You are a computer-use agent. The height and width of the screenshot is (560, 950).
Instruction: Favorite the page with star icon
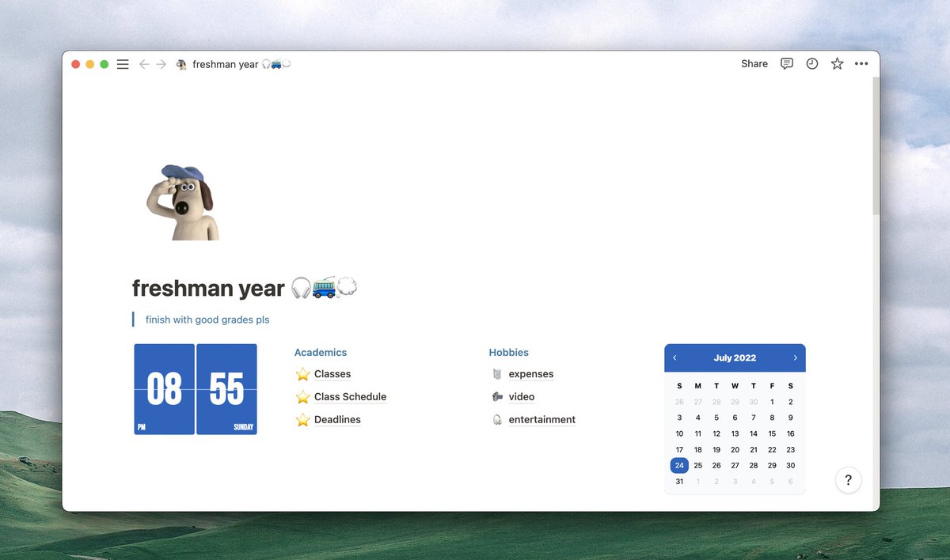(837, 64)
